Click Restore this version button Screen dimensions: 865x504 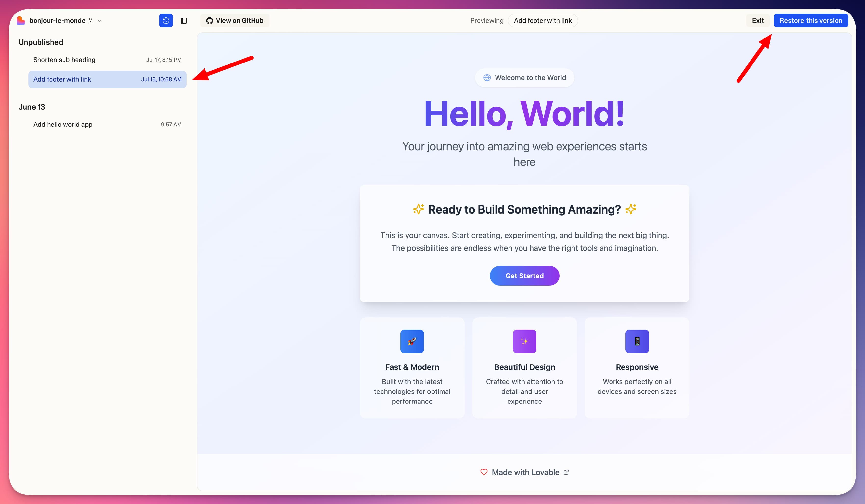click(x=811, y=21)
